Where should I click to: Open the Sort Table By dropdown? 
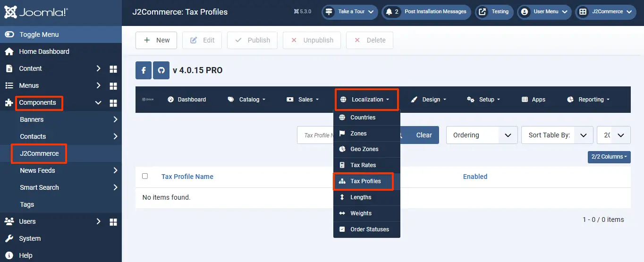[x=557, y=135]
